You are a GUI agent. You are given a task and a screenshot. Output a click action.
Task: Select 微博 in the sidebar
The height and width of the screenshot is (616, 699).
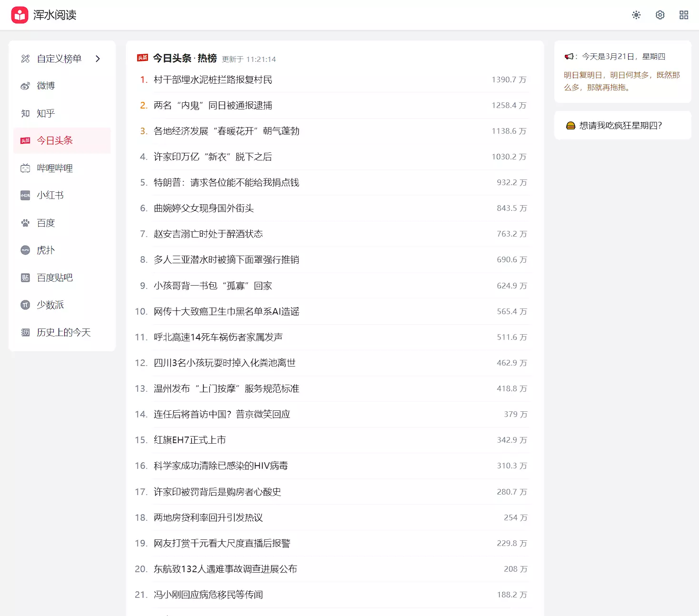tap(46, 86)
